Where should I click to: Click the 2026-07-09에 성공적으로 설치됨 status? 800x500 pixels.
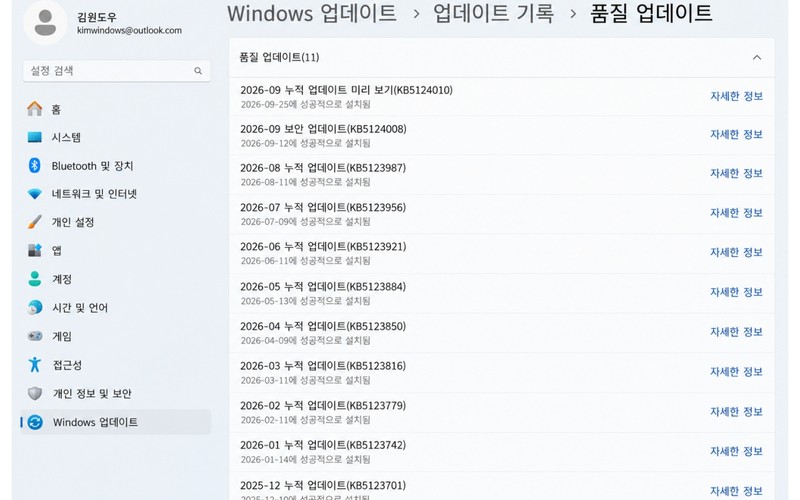pos(305,222)
